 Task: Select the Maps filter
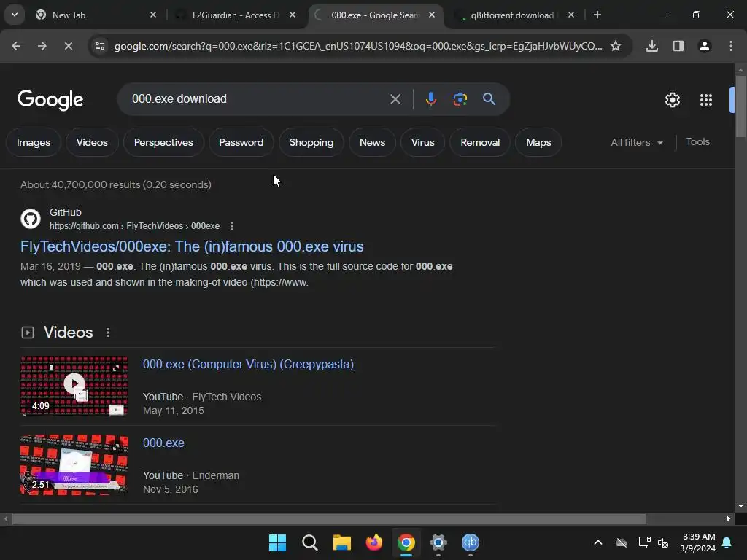(538, 142)
